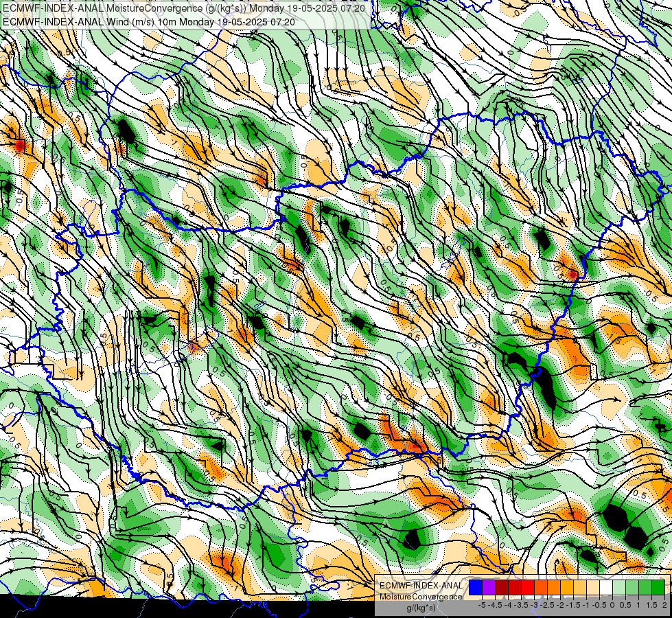Click the MoistureConvergence title line at top
The image size is (672, 618).
(x=184, y=8)
